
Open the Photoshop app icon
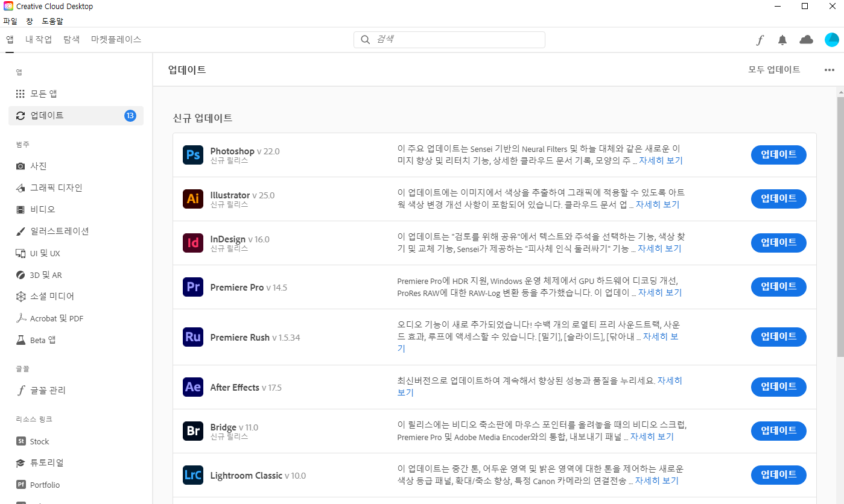click(193, 155)
